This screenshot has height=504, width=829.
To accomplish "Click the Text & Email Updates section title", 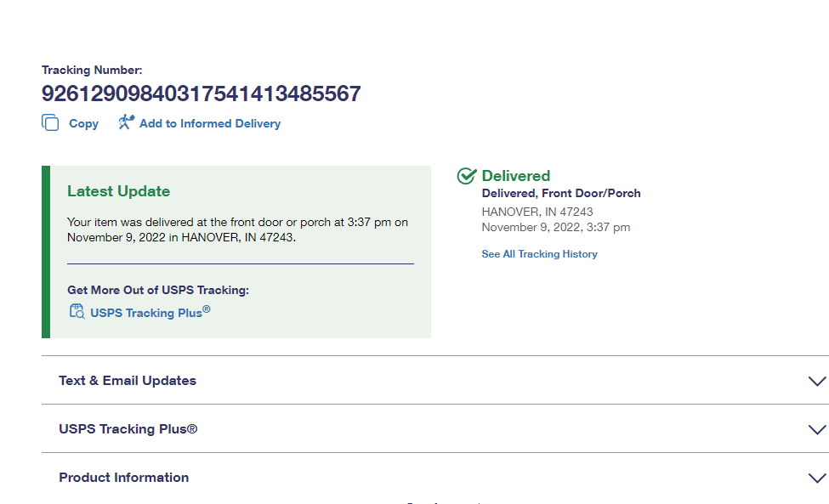I will click(x=128, y=381).
